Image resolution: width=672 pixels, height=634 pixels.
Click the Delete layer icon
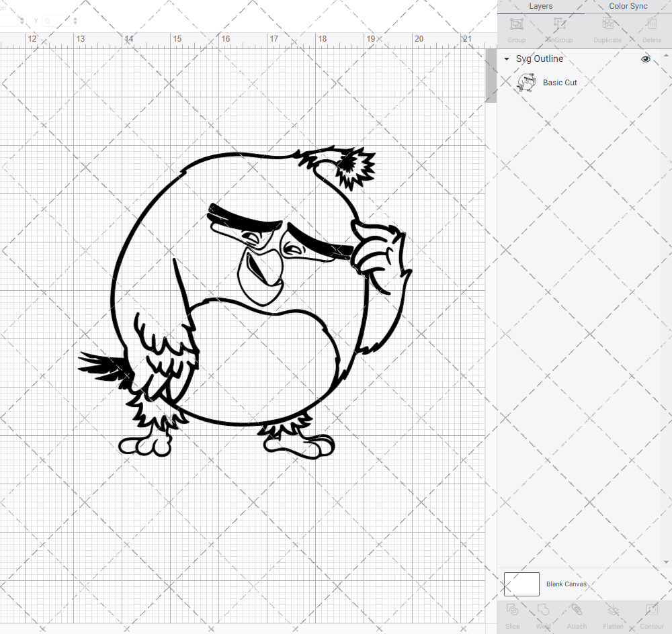click(x=650, y=28)
